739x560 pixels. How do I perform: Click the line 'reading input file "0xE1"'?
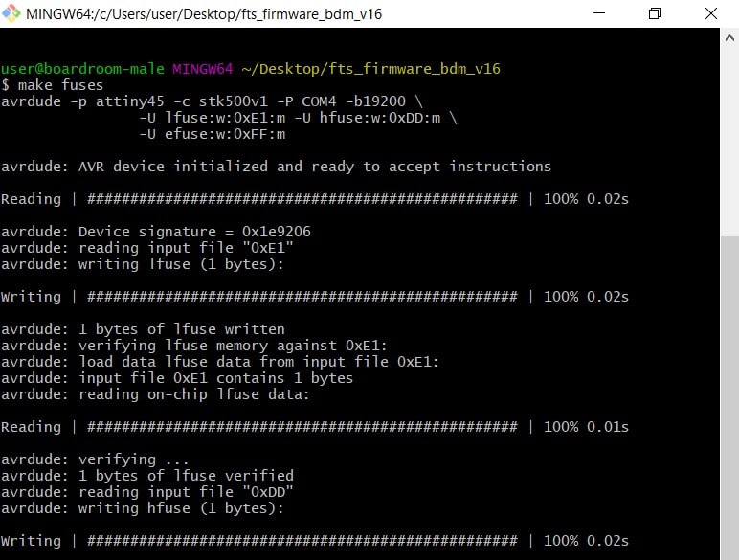[x=147, y=248]
